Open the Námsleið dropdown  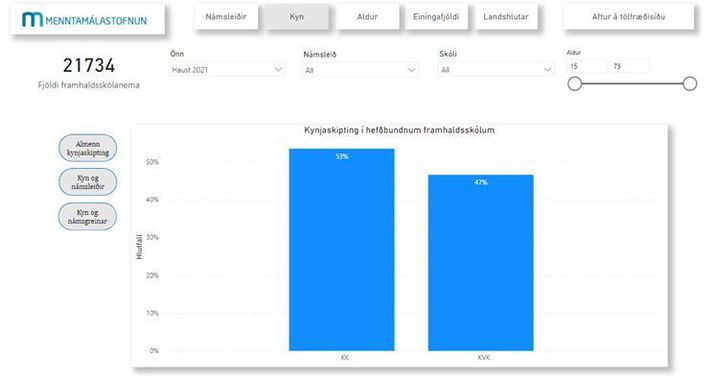click(360, 70)
